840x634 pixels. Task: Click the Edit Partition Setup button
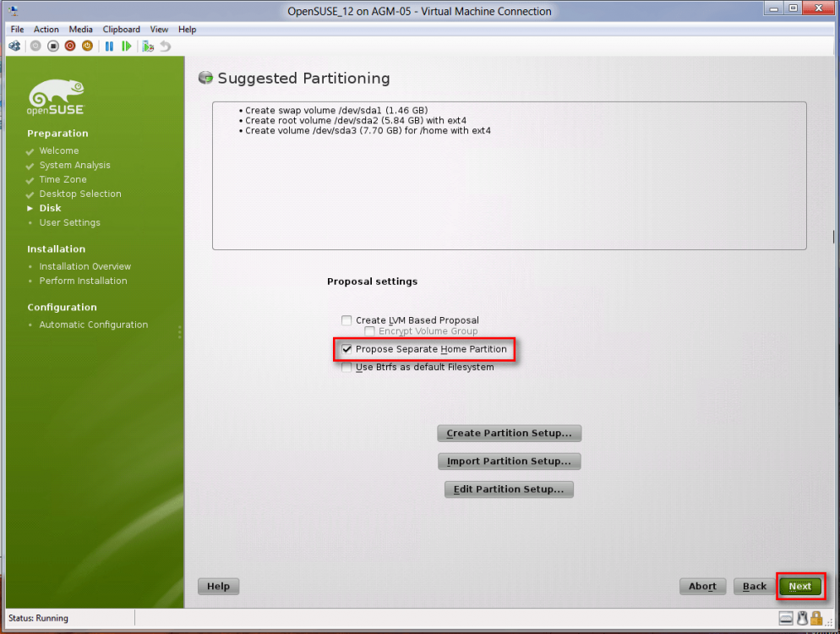[509, 489]
